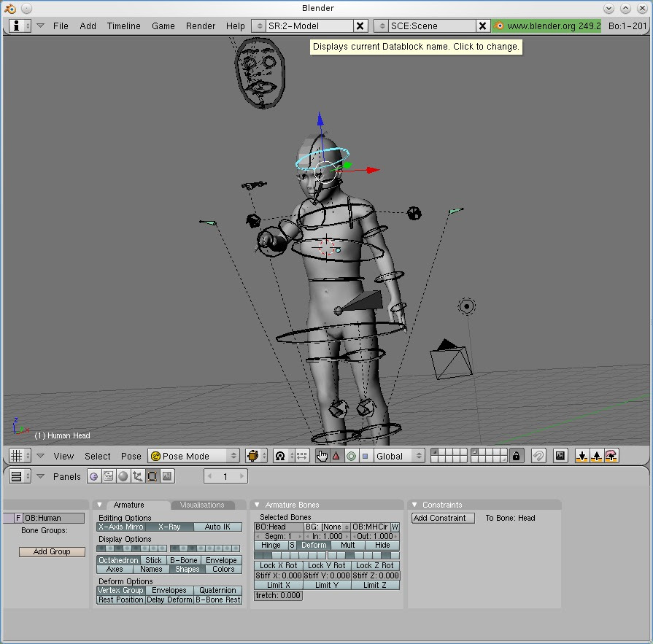The width and height of the screenshot is (653, 644).
Task: Open the SCE scene selector arrows
Action: click(382, 26)
